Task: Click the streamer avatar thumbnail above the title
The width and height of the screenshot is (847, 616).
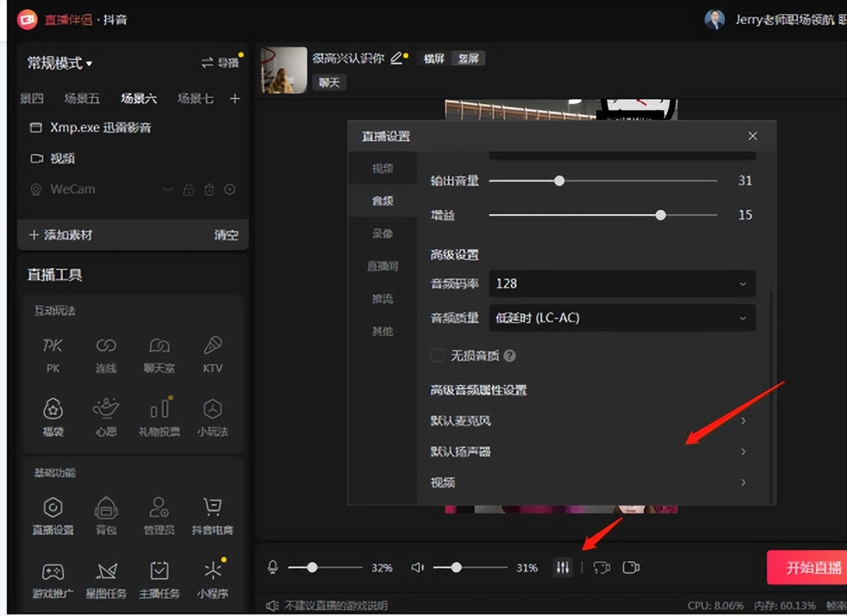Action: pyautogui.click(x=282, y=70)
